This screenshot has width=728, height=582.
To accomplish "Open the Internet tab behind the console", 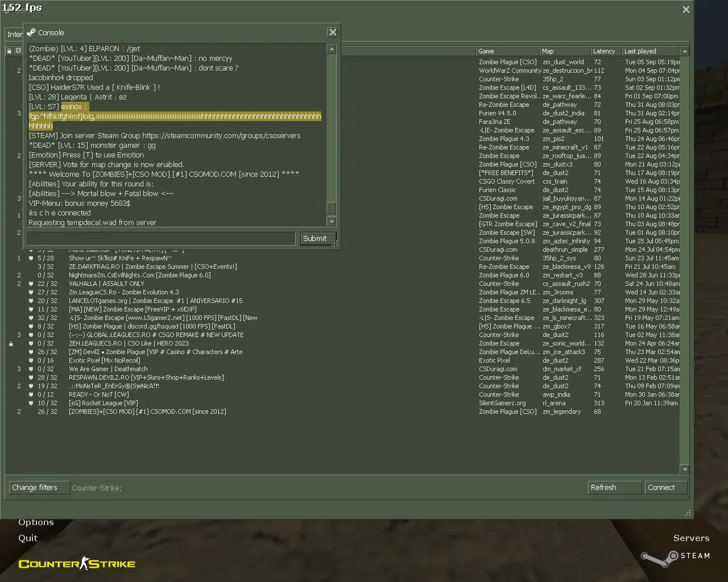I will click(14, 34).
